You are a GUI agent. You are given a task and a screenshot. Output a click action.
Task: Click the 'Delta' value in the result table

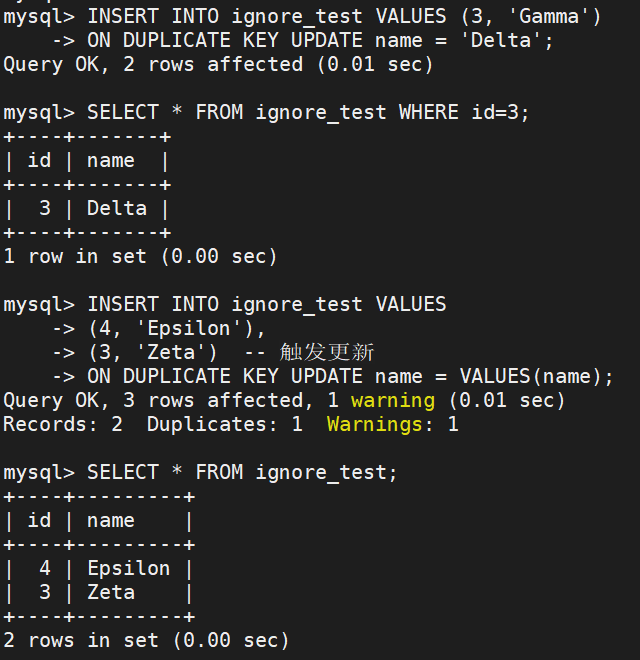click(x=116, y=208)
